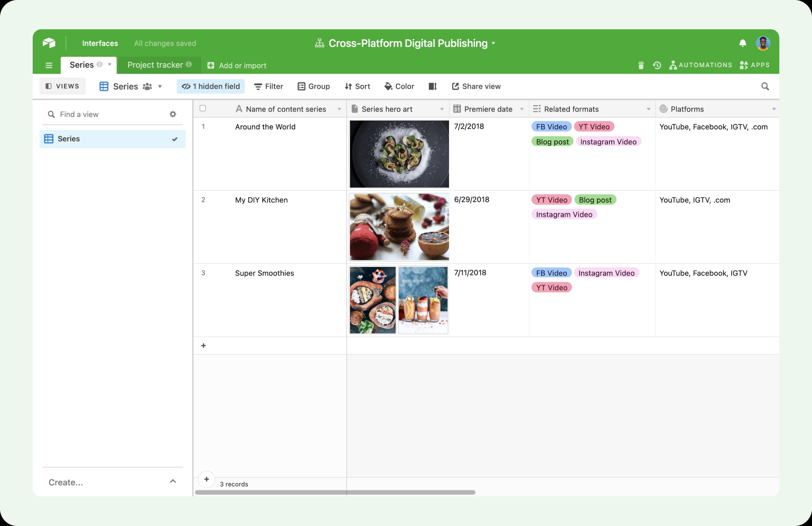Click the Series grid view icon in toolbar
Image resolution: width=812 pixels, height=526 pixels.
pyautogui.click(x=104, y=87)
